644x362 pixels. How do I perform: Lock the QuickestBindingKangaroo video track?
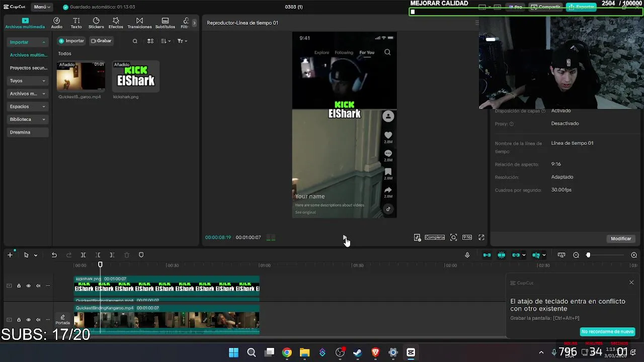tap(19, 320)
